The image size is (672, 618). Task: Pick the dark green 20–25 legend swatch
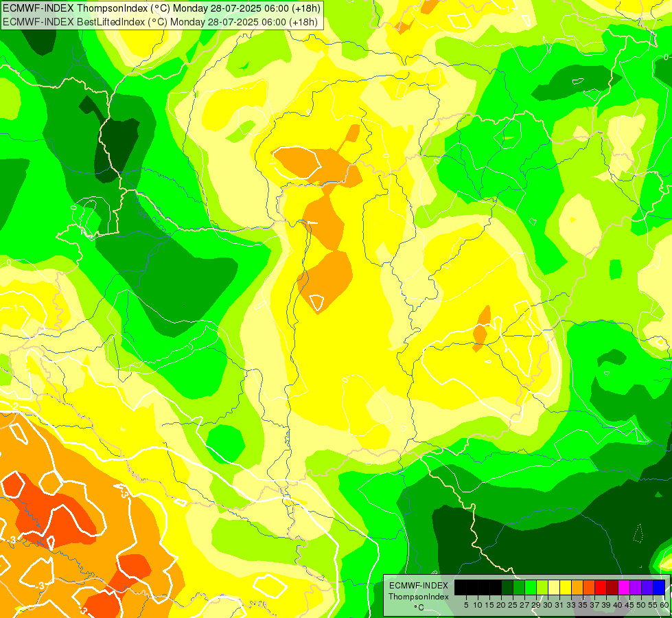tap(507, 587)
